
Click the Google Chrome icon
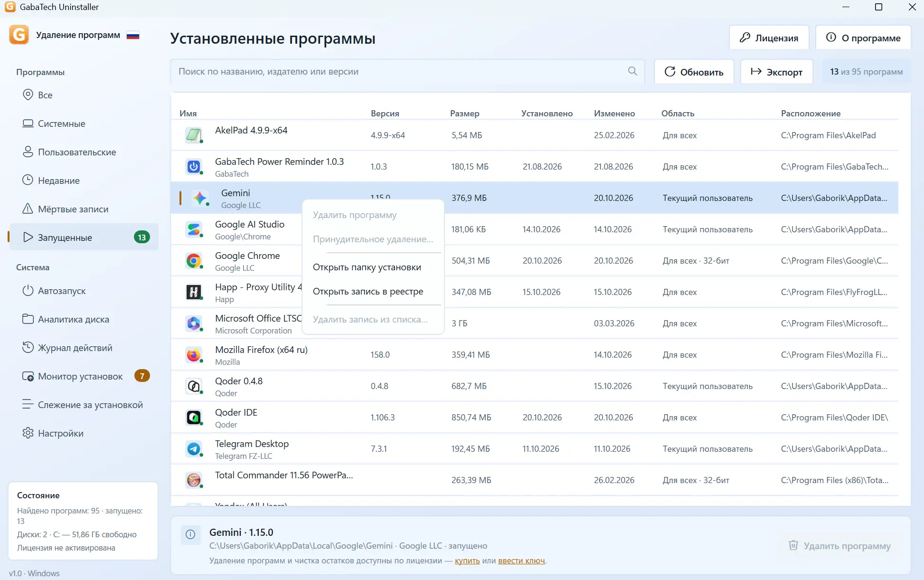coord(194,261)
